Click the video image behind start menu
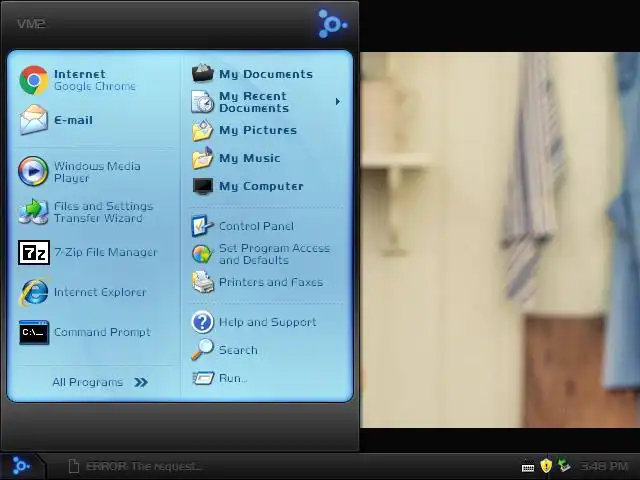The width and height of the screenshot is (640, 480). (x=500, y=240)
